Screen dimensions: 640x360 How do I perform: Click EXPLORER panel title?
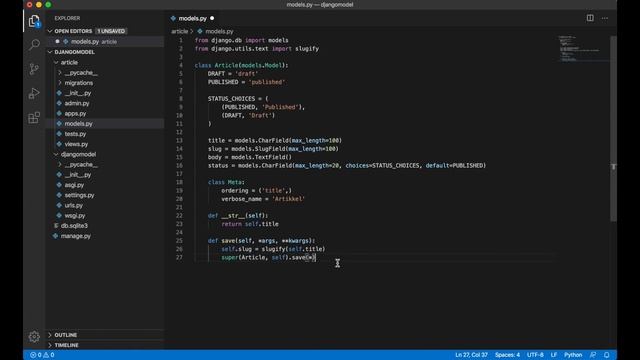(67, 18)
